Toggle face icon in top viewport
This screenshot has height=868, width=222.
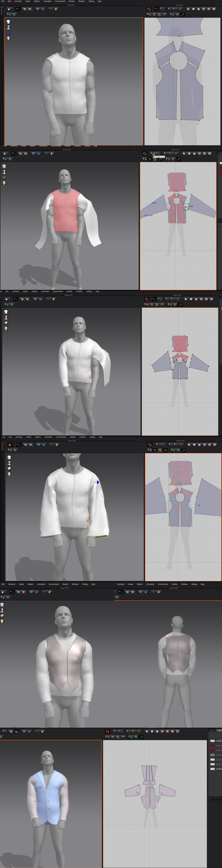tap(8, 38)
